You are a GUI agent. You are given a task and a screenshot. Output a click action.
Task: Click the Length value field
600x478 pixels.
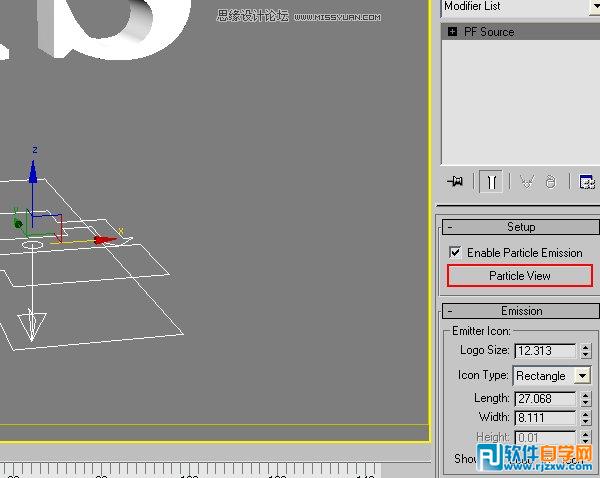[x=545, y=398]
